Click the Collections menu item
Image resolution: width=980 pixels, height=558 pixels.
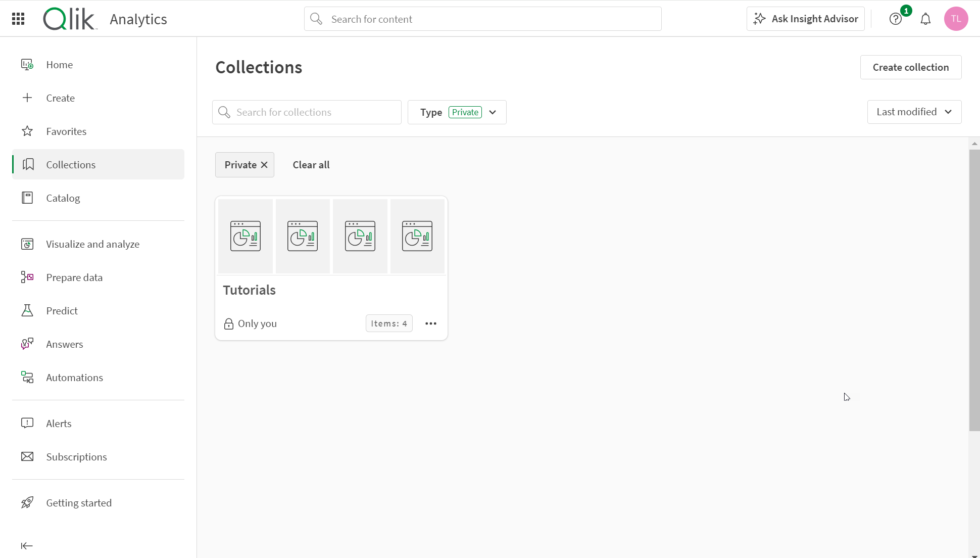coord(71,164)
